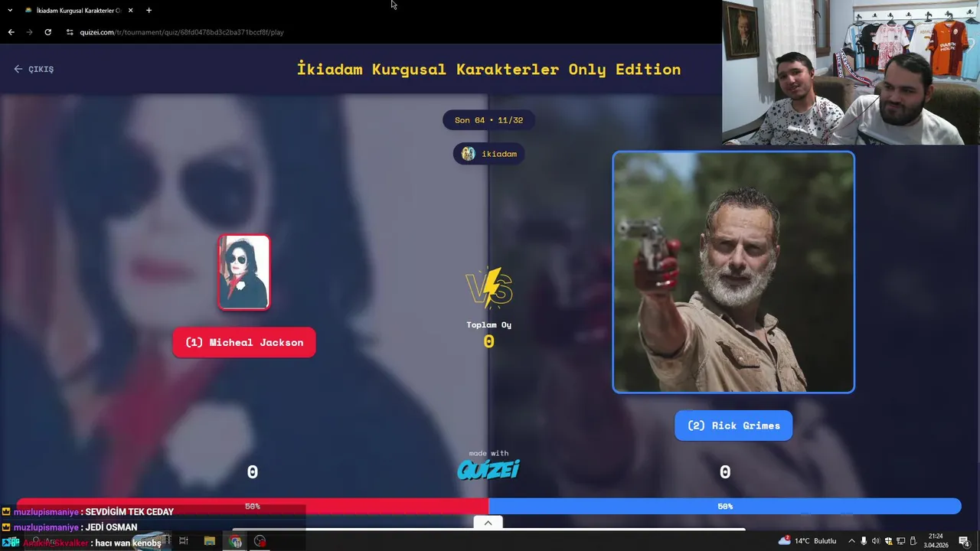Vote for (1) Micheal Jackson button

tap(244, 342)
